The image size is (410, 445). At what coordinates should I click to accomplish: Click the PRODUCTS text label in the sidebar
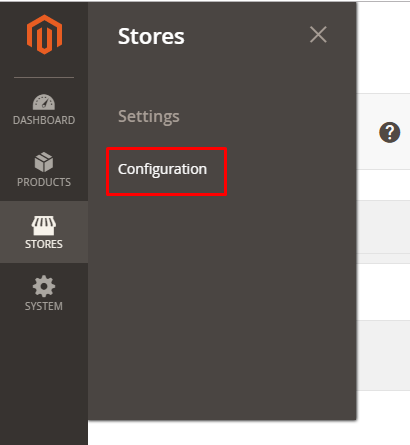44,182
